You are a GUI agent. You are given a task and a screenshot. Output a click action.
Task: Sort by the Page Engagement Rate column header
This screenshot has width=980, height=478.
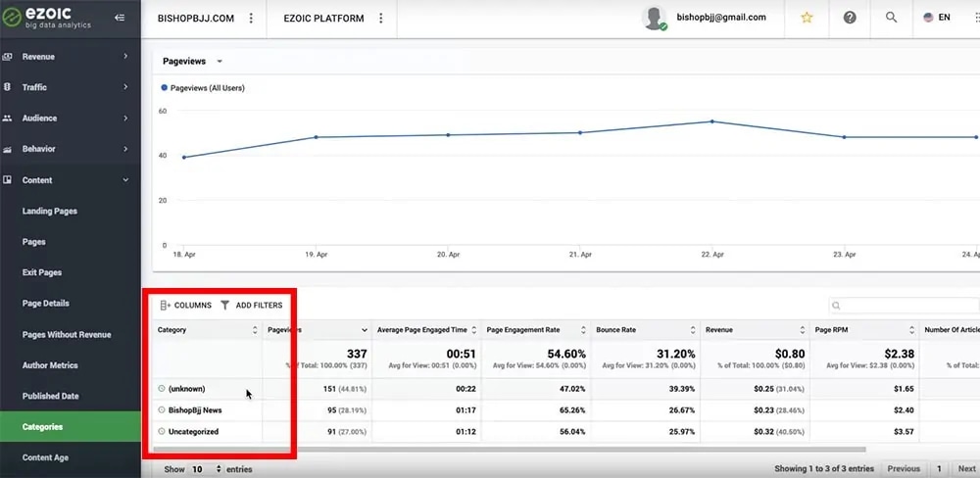click(535, 330)
